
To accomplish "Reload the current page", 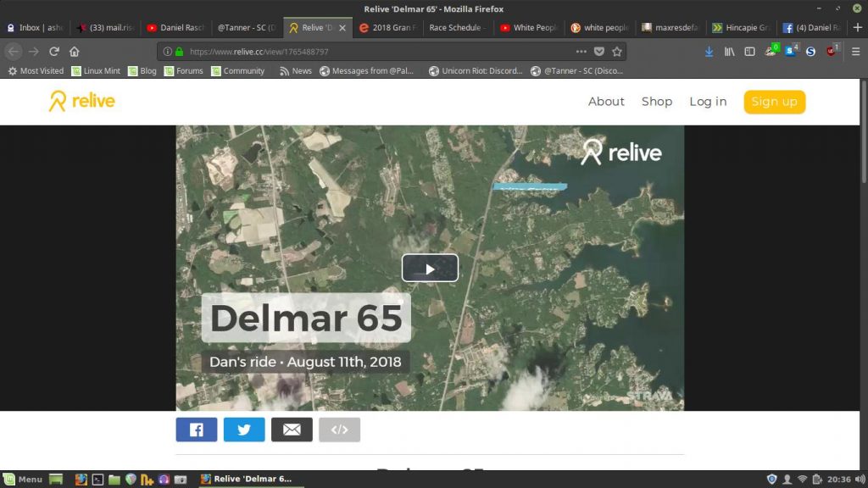I will coord(54,52).
